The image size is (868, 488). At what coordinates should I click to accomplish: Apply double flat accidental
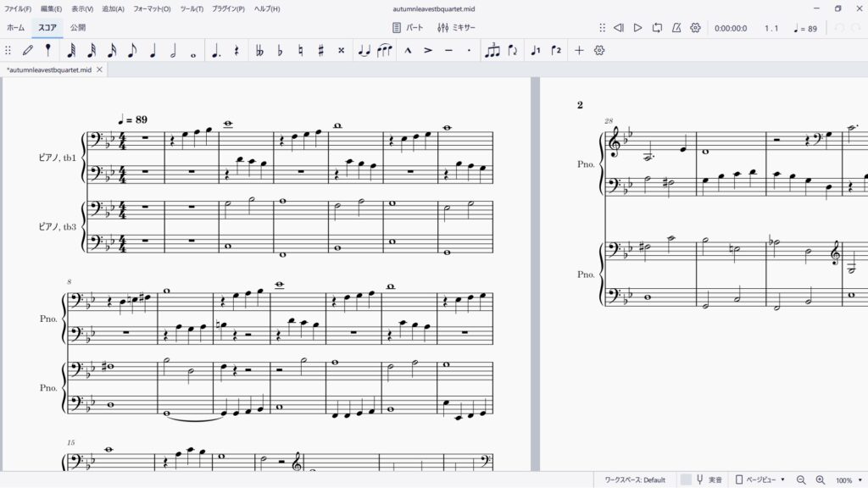[x=259, y=51]
